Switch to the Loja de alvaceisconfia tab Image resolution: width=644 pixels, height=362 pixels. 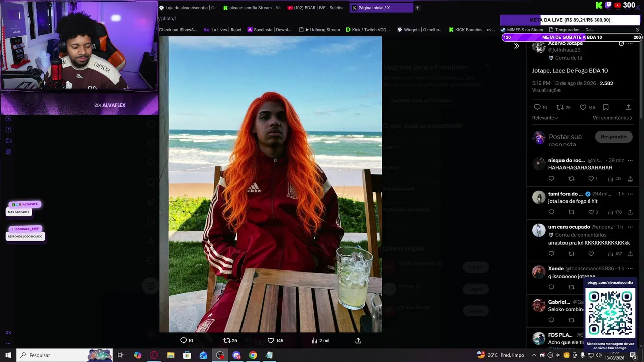coord(187,8)
